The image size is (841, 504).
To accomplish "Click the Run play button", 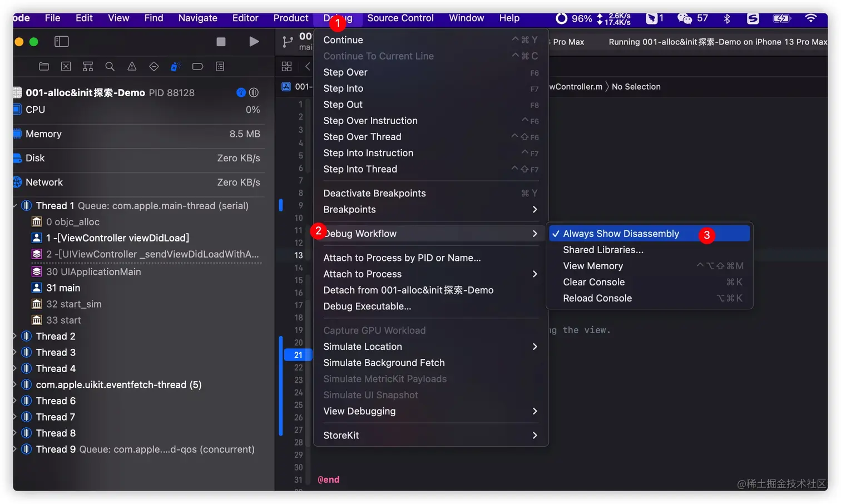I will click(254, 42).
